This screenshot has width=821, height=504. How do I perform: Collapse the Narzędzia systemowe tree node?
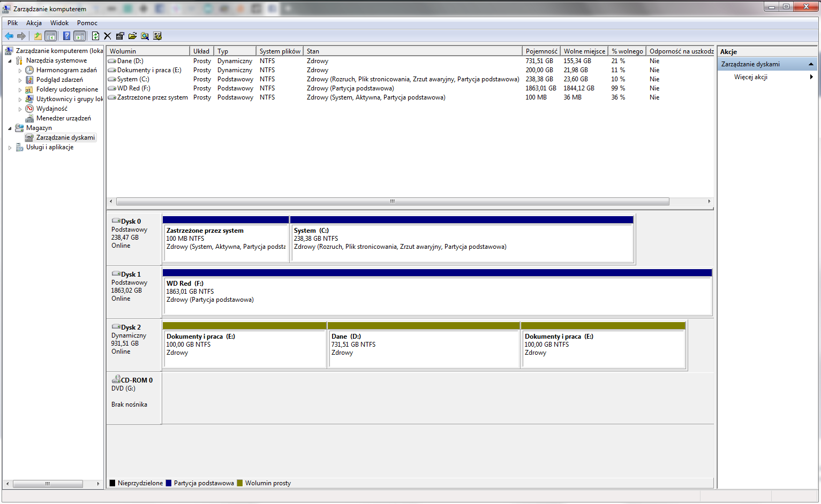point(10,61)
